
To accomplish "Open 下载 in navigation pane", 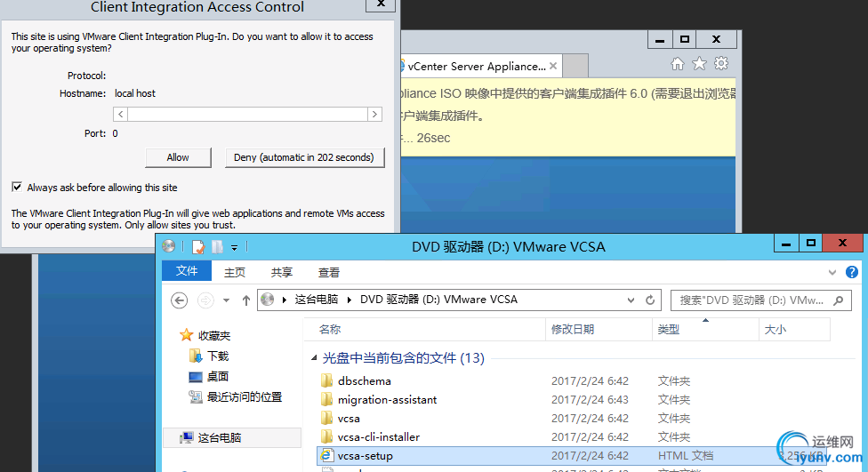I will (218, 356).
